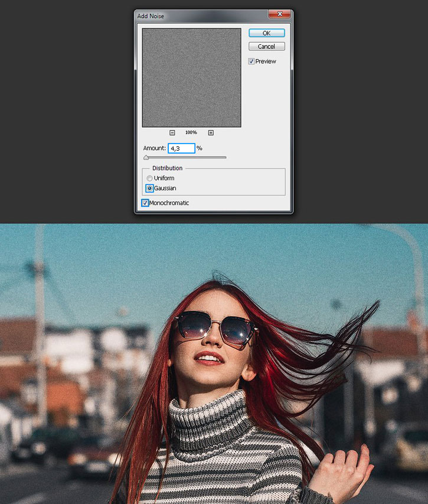Click the 100% zoom level label

click(191, 132)
